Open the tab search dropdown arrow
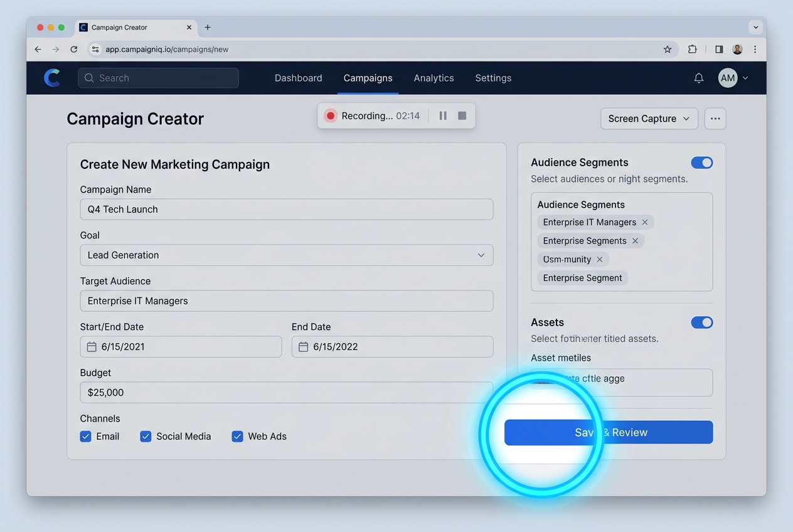Viewport: 793px width, 532px height. (x=756, y=28)
